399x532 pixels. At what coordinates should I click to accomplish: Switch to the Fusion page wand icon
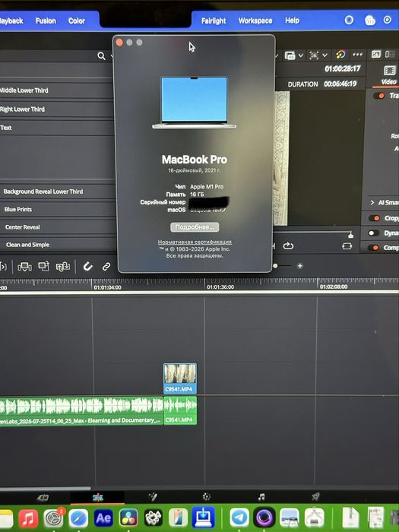pyautogui.click(x=152, y=497)
